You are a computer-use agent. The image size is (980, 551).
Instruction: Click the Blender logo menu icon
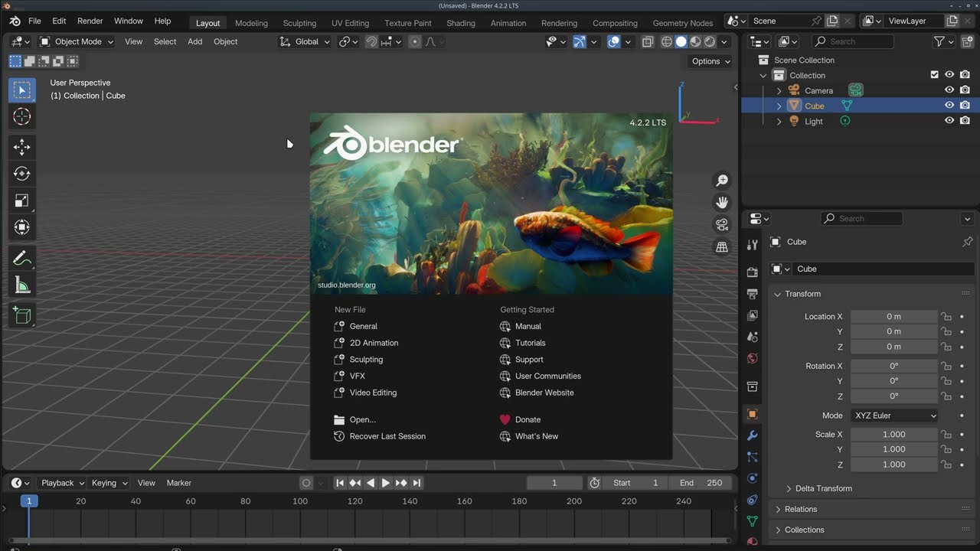(15, 21)
